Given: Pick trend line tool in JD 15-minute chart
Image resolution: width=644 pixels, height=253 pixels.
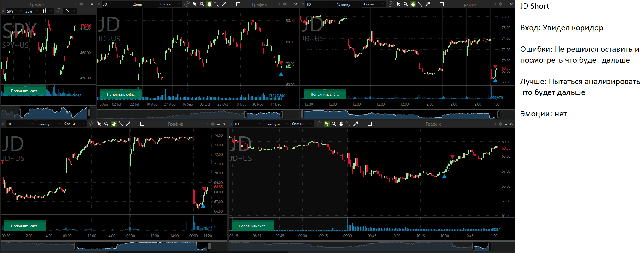Looking at the screenshot, I should 420,4.
